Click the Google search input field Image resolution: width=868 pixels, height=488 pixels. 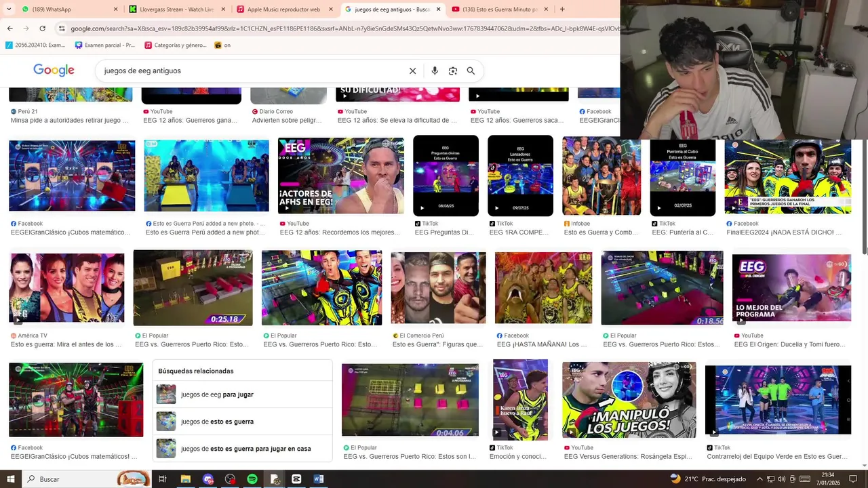coord(251,70)
